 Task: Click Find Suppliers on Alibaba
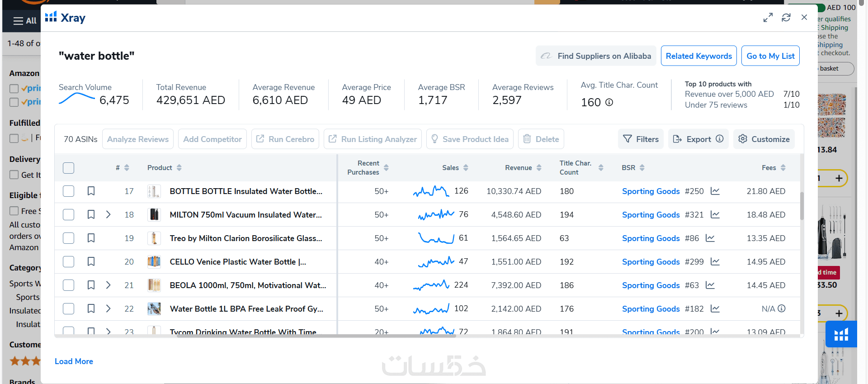(x=596, y=56)
